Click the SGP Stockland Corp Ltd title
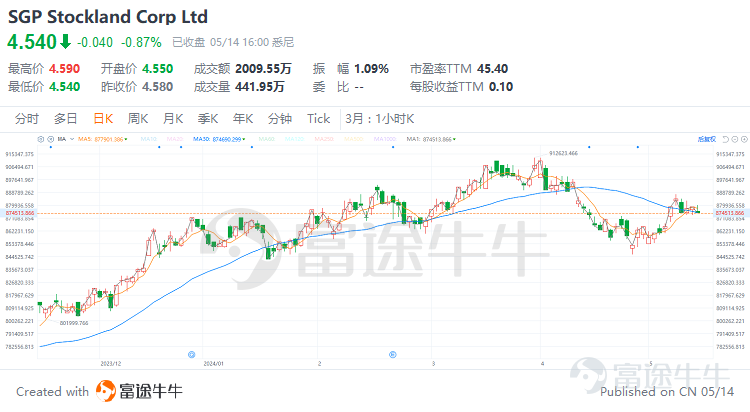Viewport: 750px width, 412px height. [108, 17]
